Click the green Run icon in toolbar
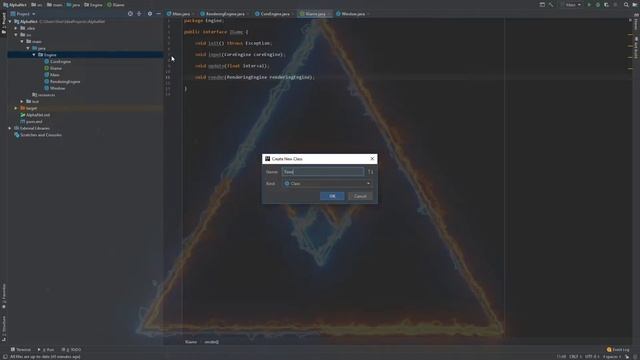This screenshot has width=640, height=360. pyautogui.click(x=589, y=5)
